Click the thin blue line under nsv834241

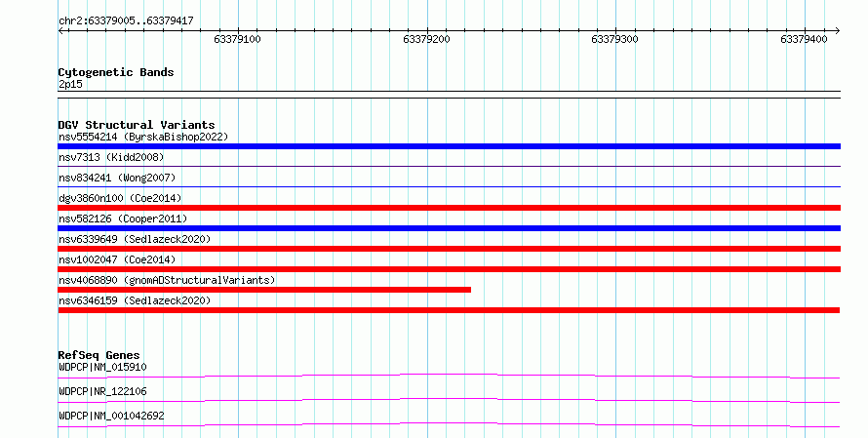tap(449, 186)
